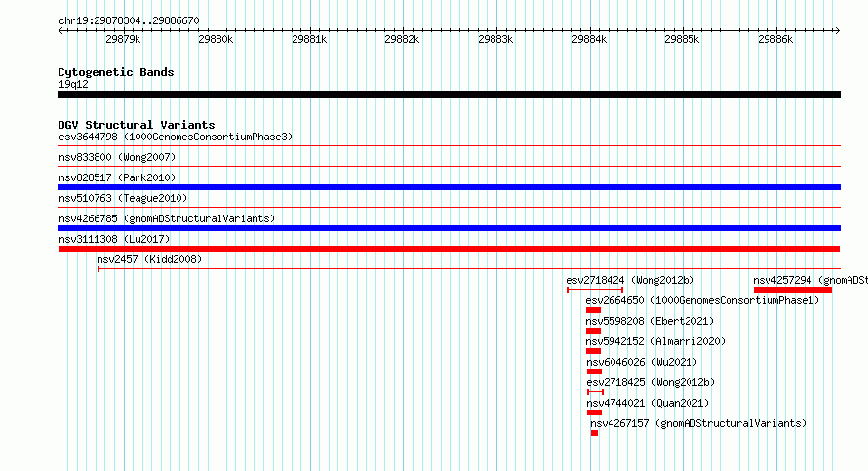Click the red block for esv2664650
The height and width of the screenshot is (471, 868).
593,310
